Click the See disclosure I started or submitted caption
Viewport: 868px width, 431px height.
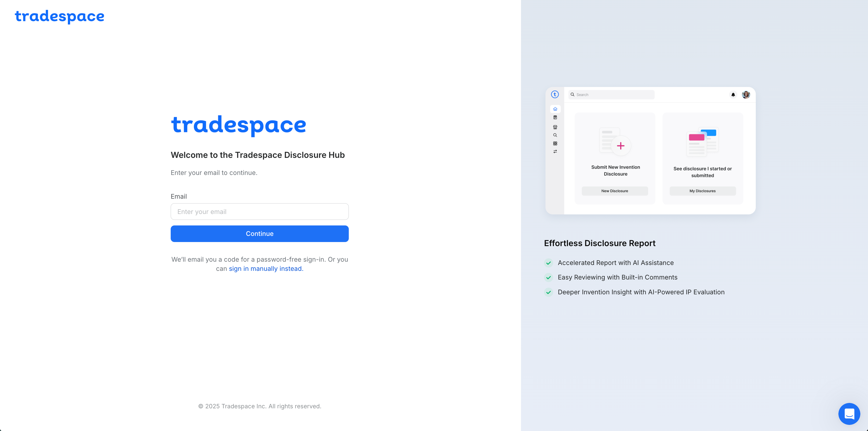click(703, 172)
